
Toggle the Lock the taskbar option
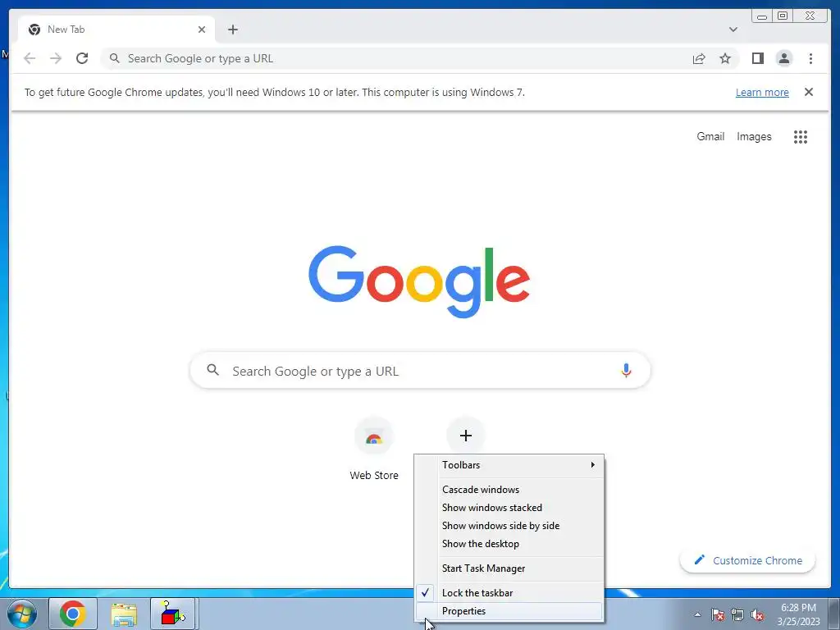tap(509, 592)
